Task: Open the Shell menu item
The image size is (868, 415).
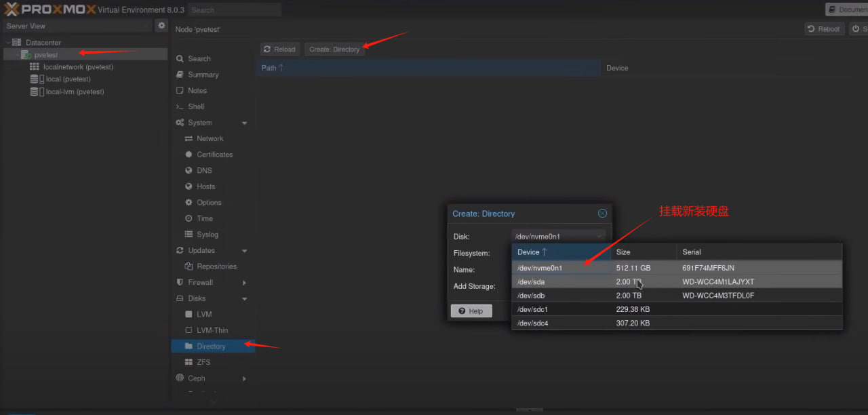Action: click(195, 106)
